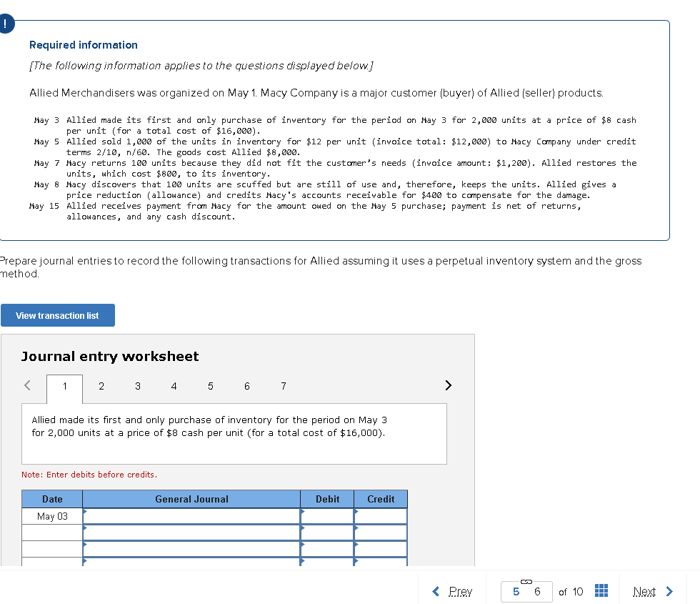Click the Debit cell in May 03 row
This screenshot has height=604, width=700.
(327, 516)
